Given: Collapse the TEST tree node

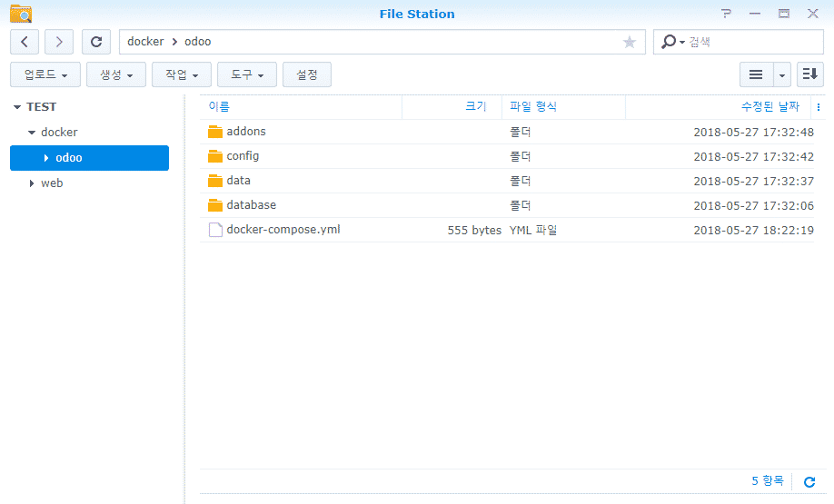Looking at the screenshot, I should pyautogui.click(x=17, y=107).
